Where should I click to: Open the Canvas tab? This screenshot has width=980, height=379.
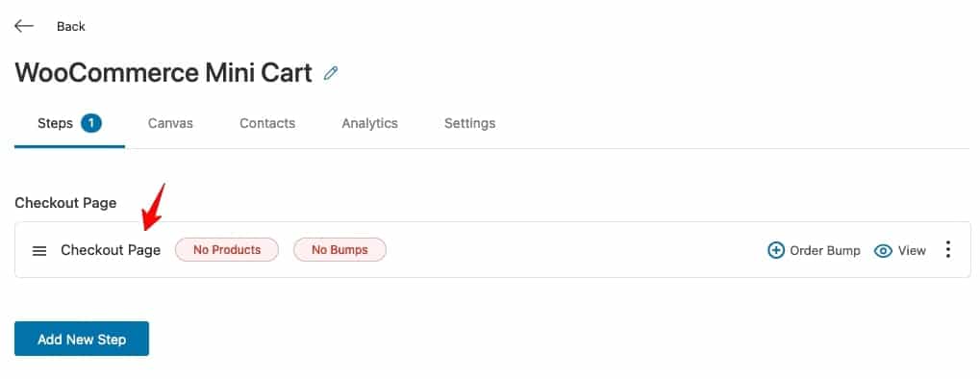(x=170, y=124)
